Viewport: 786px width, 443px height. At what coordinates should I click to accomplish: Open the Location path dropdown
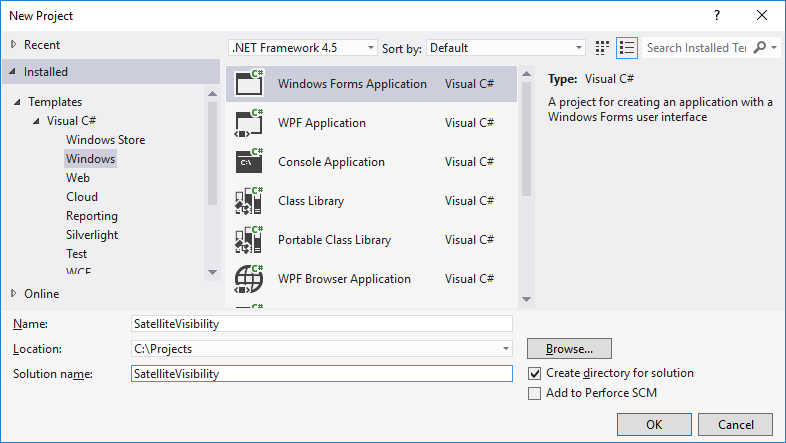coord(507,349)
